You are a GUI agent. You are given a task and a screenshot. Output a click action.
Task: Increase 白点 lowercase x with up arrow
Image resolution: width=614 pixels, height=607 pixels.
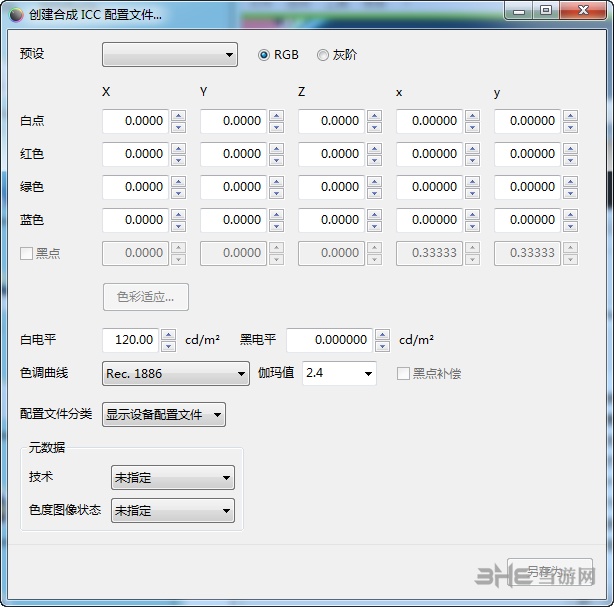tap(472, 116)
